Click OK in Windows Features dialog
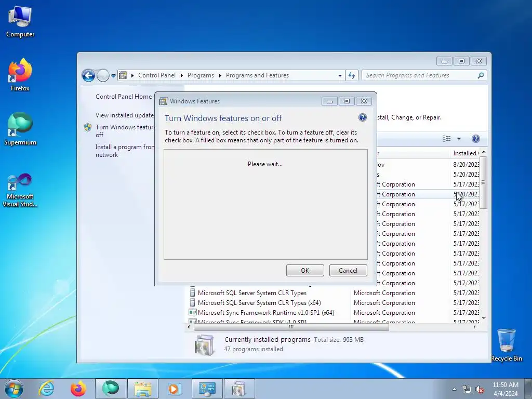Viewport: 532px width, 399px height. (305, 270)
